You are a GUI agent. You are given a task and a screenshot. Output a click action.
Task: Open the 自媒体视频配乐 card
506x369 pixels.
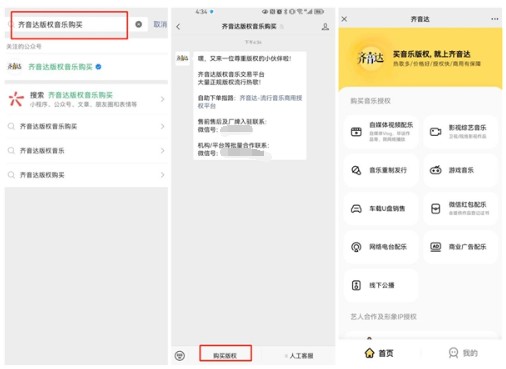coord(381,131)
